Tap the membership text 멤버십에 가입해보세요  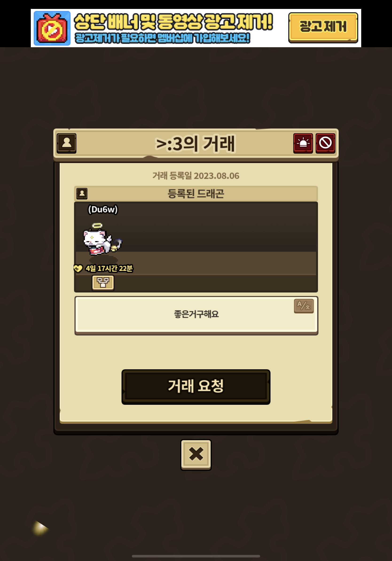pos(203,38)
